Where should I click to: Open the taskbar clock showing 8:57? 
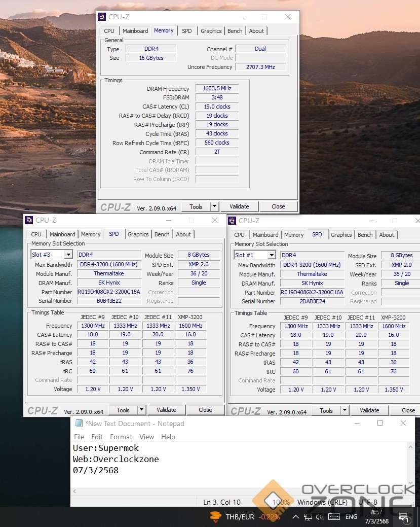tap(377, 517)
